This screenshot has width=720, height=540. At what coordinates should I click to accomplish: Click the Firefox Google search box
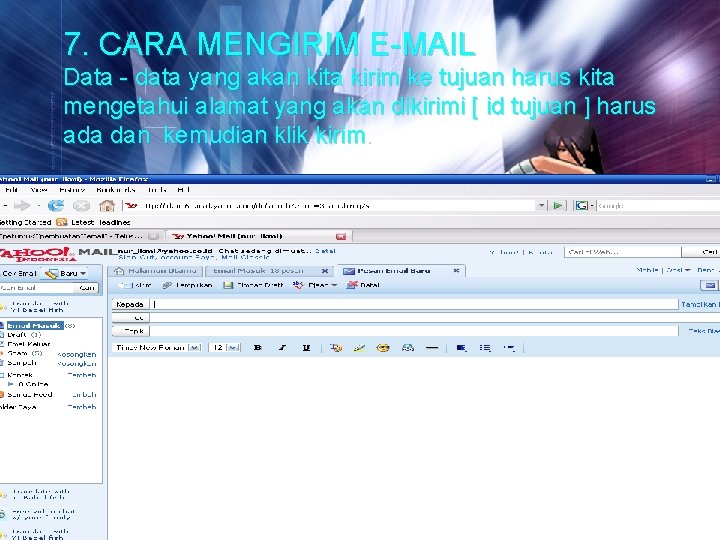coord(658,206)
